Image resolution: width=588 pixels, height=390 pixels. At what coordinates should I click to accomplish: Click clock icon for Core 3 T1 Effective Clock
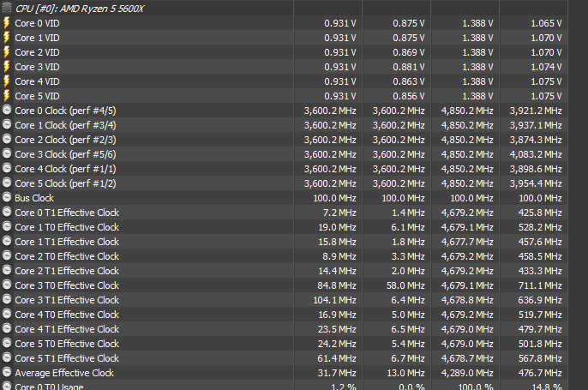[x=7, y=299]
